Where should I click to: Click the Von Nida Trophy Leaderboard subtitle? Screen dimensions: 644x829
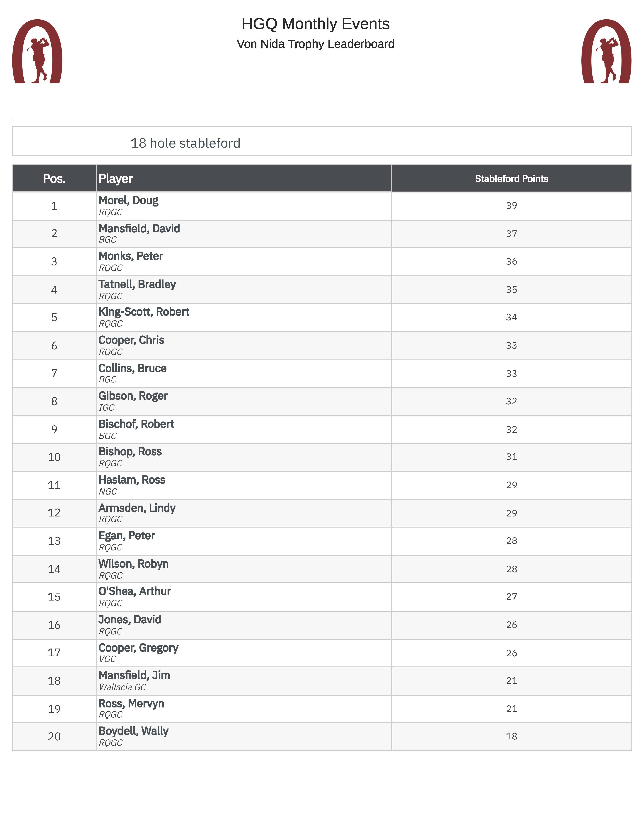tap(316, 44)
